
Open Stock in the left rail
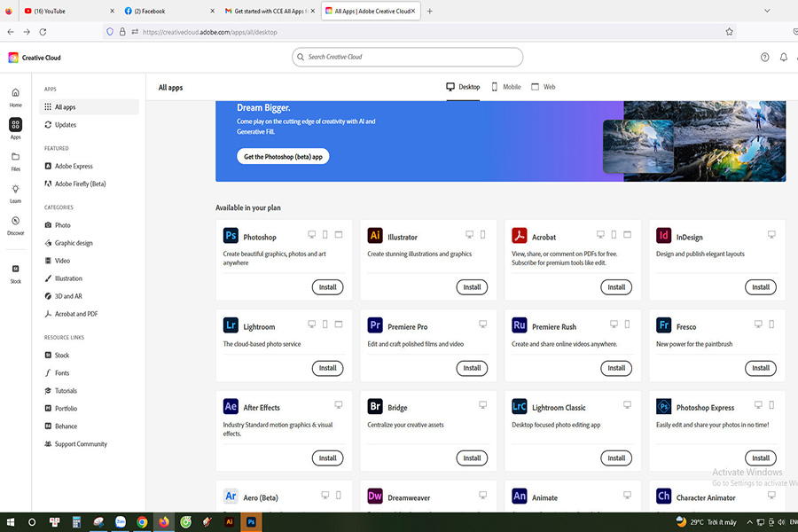point(15,272)
